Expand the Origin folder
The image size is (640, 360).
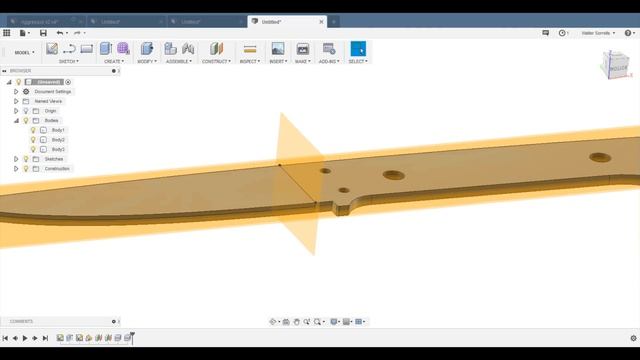[x=16, y=111]
